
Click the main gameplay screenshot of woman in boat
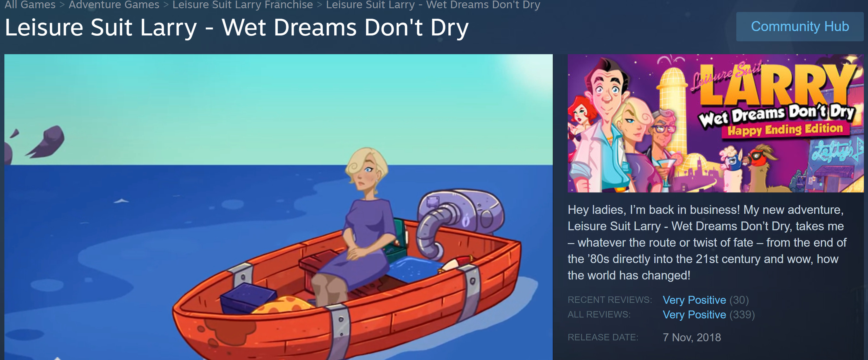pyautogui.click(x=278, y=207)
